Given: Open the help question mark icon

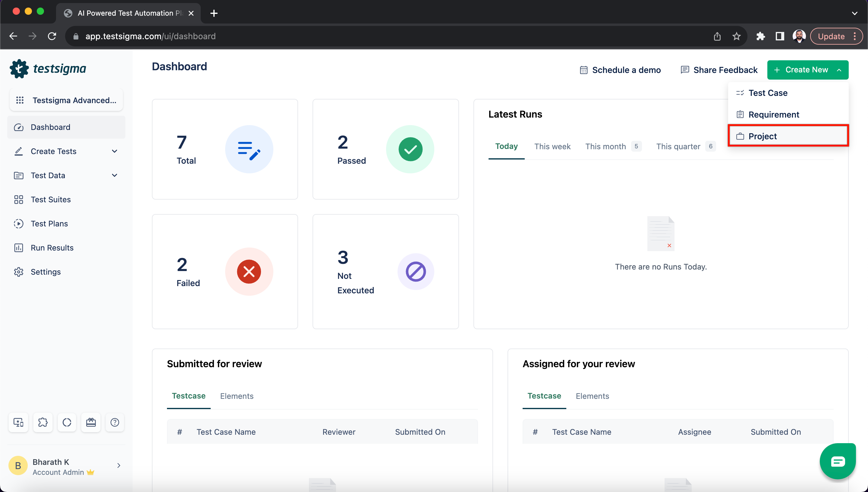Looking at the screenshot, I should coord(115,422).
